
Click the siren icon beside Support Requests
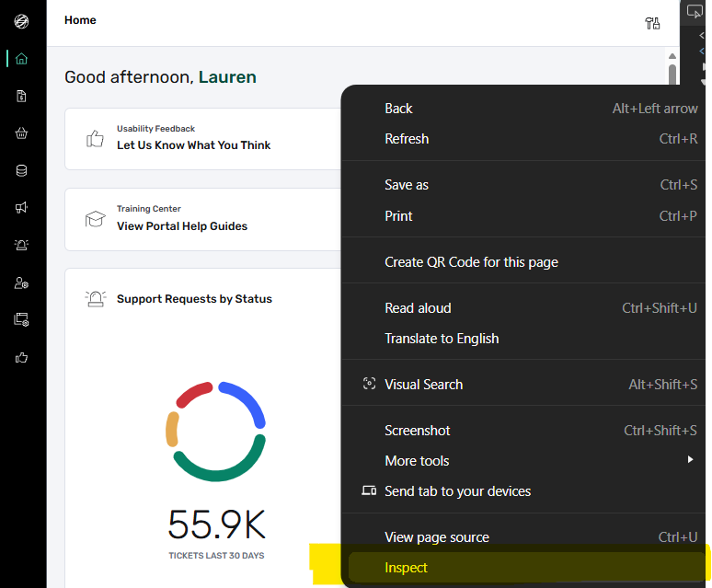(x=96, y=299)
